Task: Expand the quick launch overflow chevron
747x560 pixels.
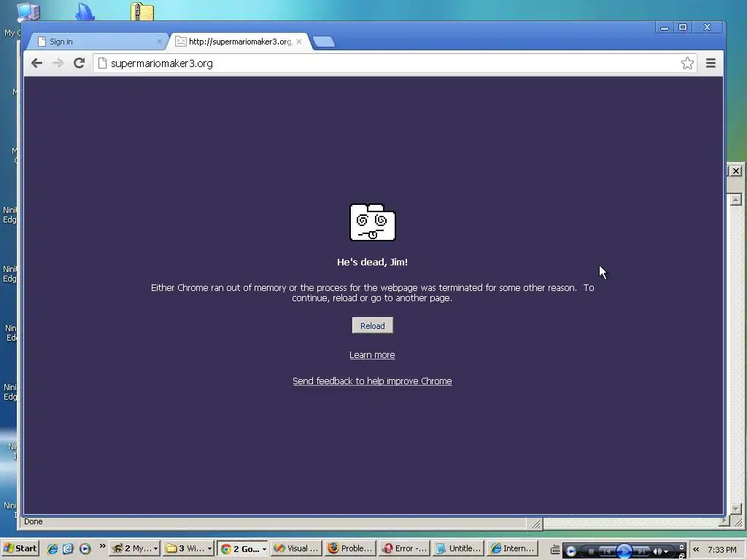Action: tap(102, 545)
